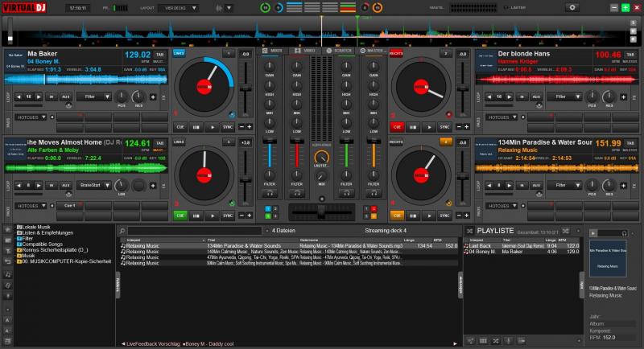Expand the HOTCUES pad menu on deck 4

point(502,206)
